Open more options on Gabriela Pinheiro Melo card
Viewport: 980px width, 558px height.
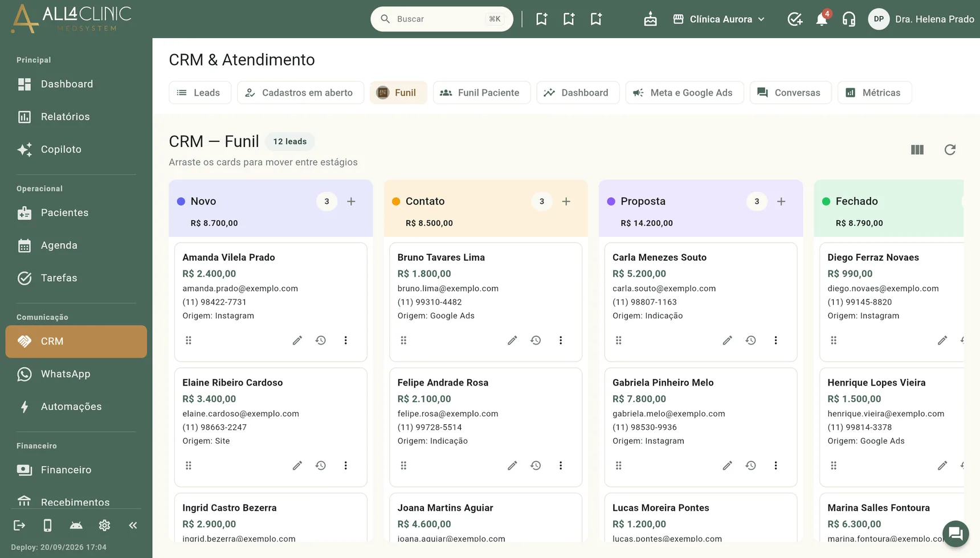tap(775, 466)
